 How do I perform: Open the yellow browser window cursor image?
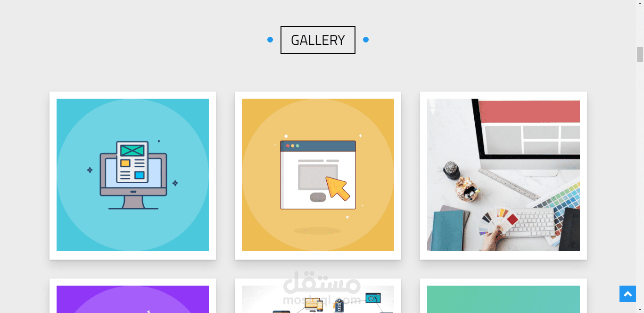[318, 175]
